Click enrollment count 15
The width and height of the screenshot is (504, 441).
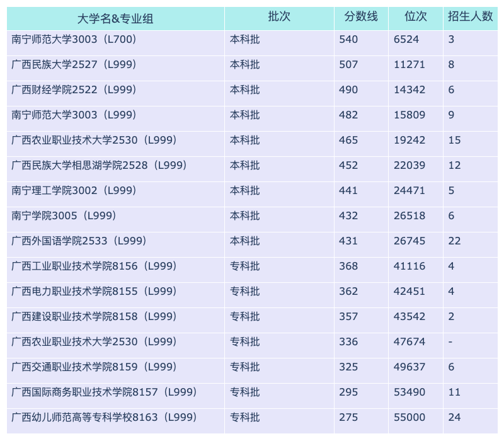point(454,140)
